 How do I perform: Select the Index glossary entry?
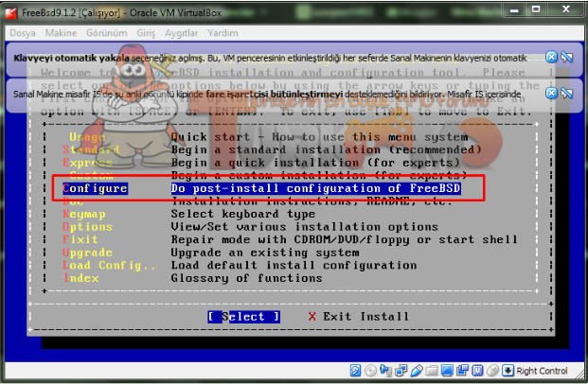(81, 278)
